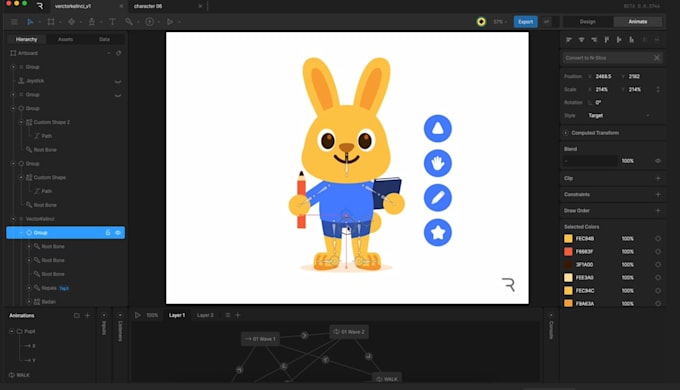Viewport: 680px width, 390px height.
Task: Click the star button on the canvas
Action: (438, 233)
